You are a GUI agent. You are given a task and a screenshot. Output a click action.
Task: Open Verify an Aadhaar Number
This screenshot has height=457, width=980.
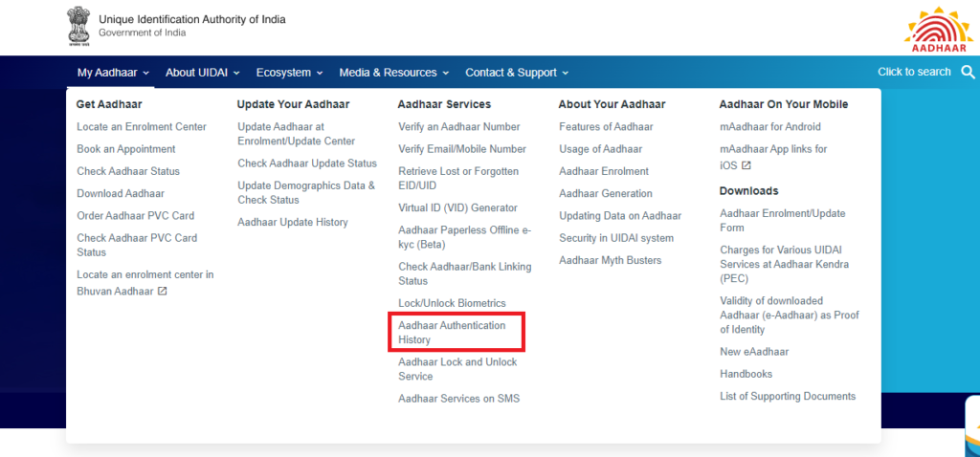tap(458, 127)
